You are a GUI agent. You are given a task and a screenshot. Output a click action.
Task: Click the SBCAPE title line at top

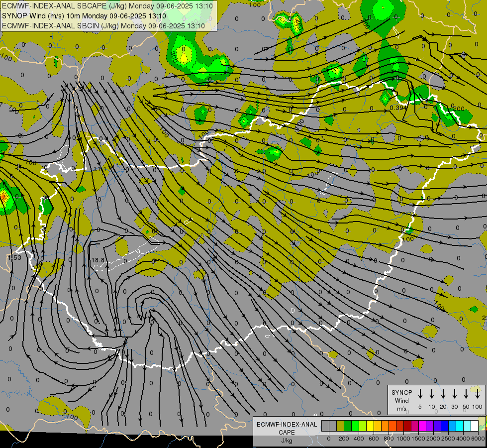point(107,6)
